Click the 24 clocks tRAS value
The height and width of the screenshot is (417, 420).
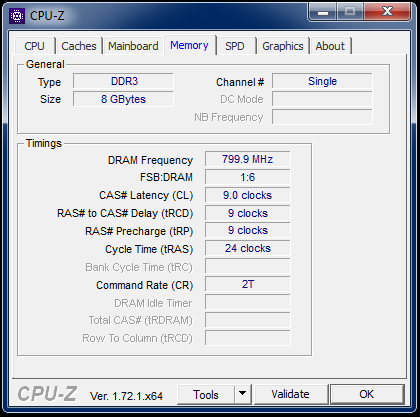tap(248, 248)
